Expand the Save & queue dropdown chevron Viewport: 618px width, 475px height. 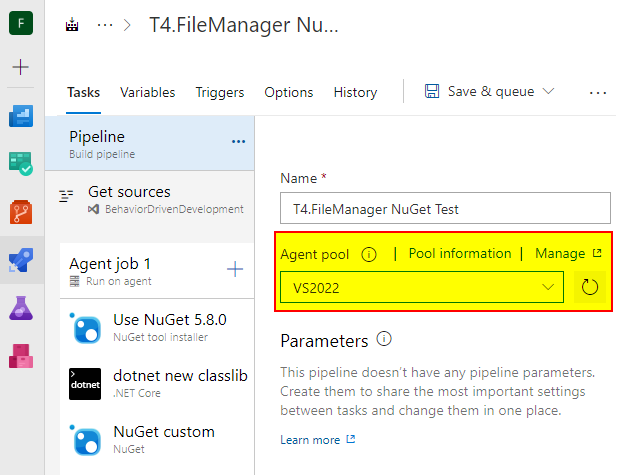548,91
